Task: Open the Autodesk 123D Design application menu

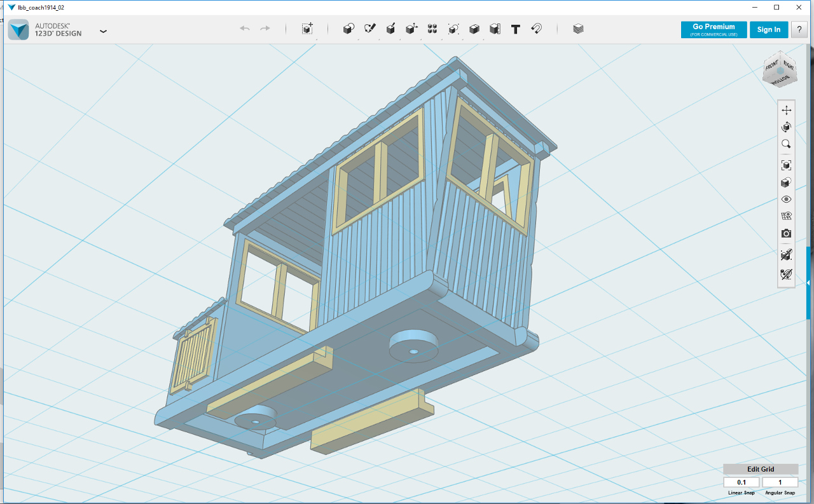Action: [18, 30]
